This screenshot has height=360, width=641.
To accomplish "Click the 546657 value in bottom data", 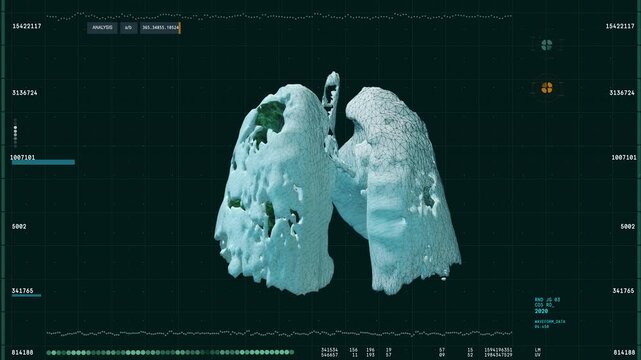I will click(329, 355).
